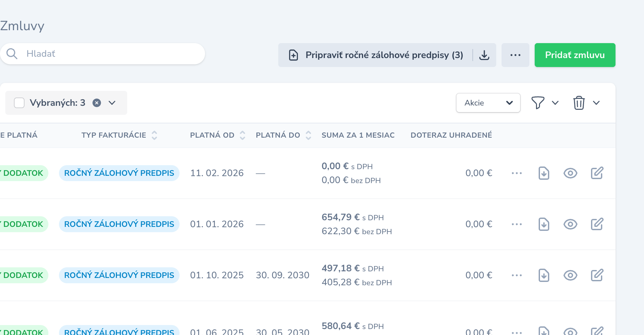
Task: Edit the 01. 01. 2026 contract
Action: [597, 224]
